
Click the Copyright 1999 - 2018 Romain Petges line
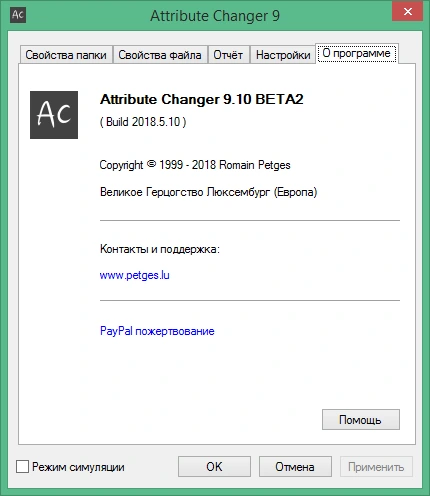(195, 165)
